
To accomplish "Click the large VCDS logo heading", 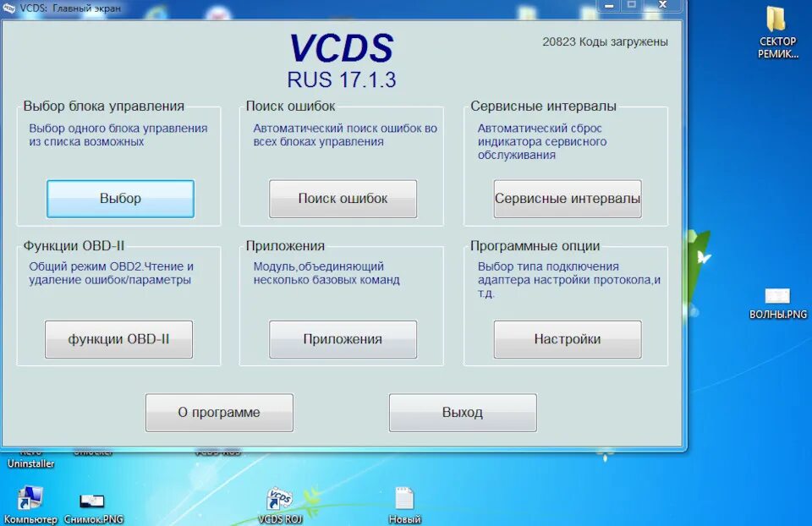I will [x=342, y=48].
